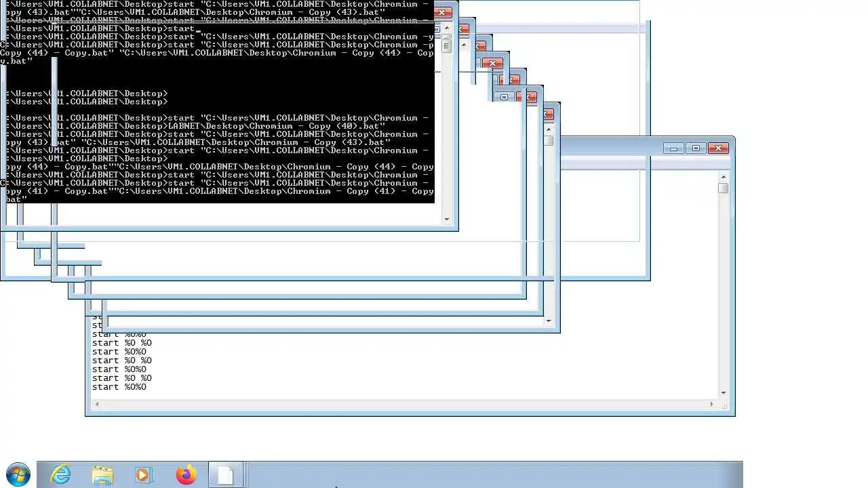The height and width of the screenshot is (488, 868).
Task: Click Notepad's vertical scrollbar down arrow
Action: 723,392
